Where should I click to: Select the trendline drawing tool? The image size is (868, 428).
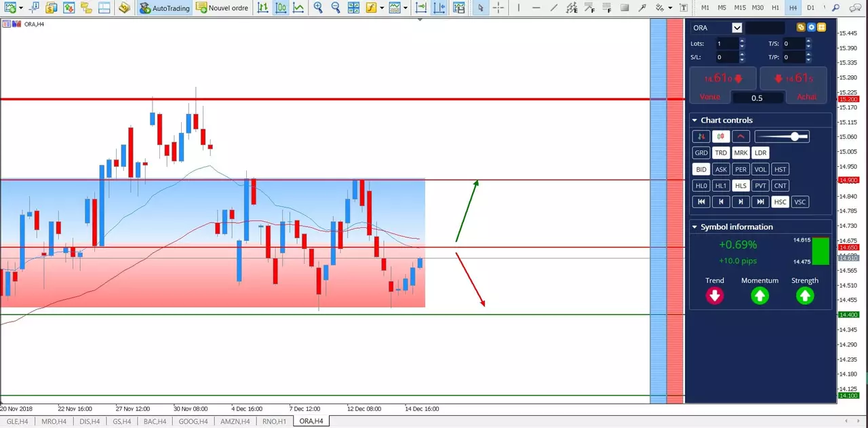coord(554,8)
